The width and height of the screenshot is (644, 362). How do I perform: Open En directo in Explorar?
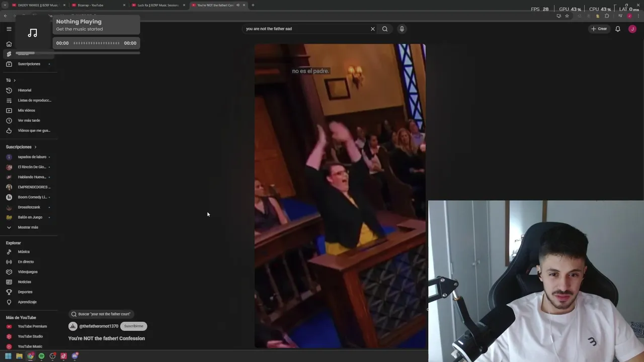point(29,262)
